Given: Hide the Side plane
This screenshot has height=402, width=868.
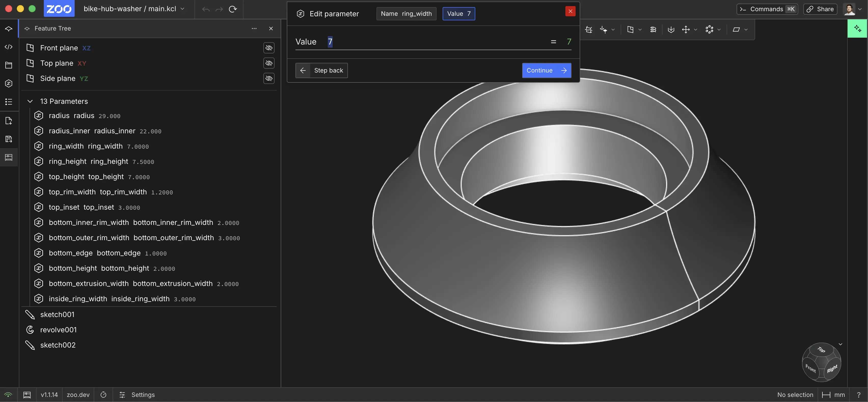Looking at the screenshot, I should (x=268, y=78).
